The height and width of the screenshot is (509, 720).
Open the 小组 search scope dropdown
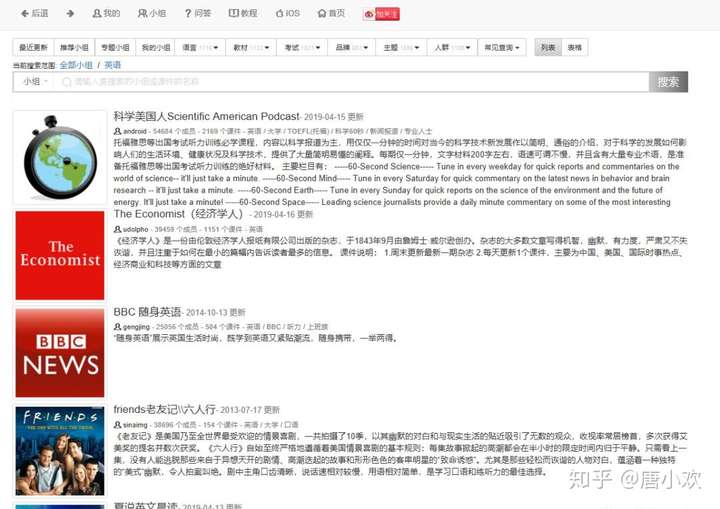pyautogui.click(x=34, y=82)
